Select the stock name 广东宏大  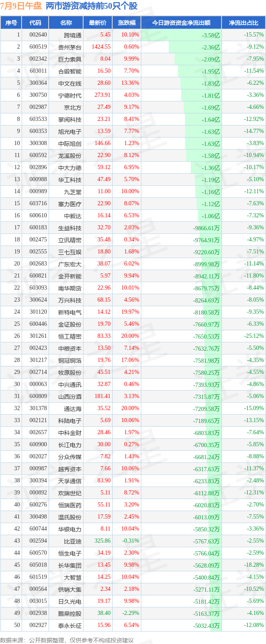point(70,264)
